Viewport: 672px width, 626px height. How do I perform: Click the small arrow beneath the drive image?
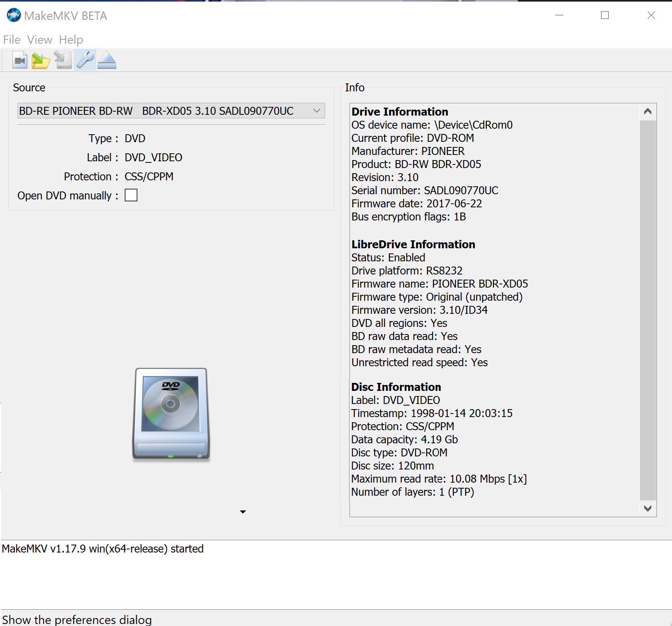[x=243, y=512]
